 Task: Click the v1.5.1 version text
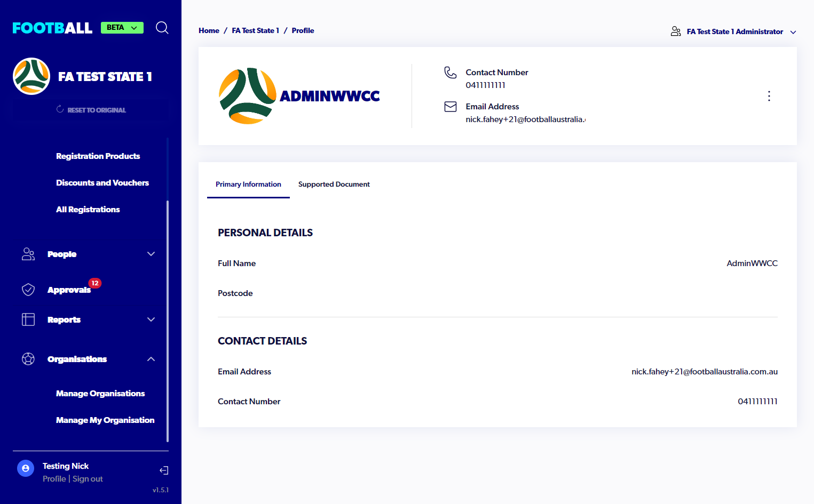click(x=161, y=490)
